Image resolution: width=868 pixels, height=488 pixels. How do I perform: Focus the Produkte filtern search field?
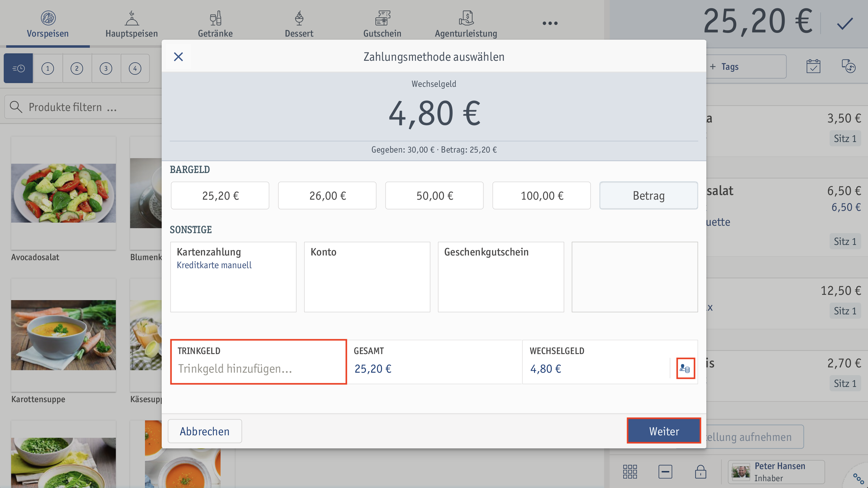tap(83, 107)
